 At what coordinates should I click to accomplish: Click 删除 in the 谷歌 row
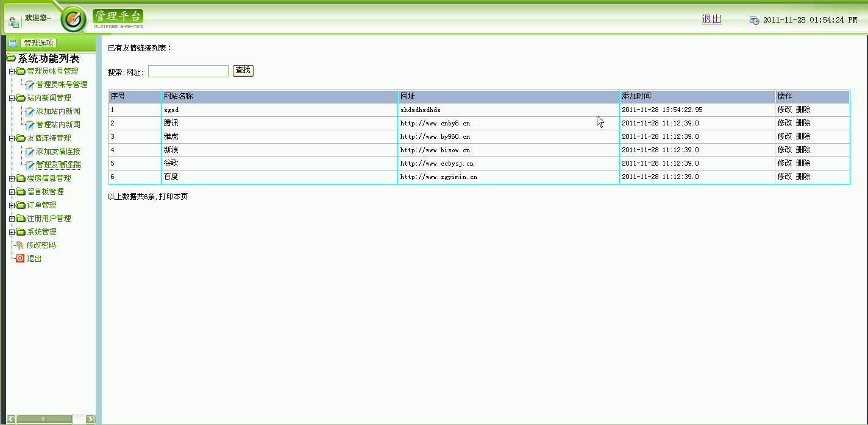[803, 163]
